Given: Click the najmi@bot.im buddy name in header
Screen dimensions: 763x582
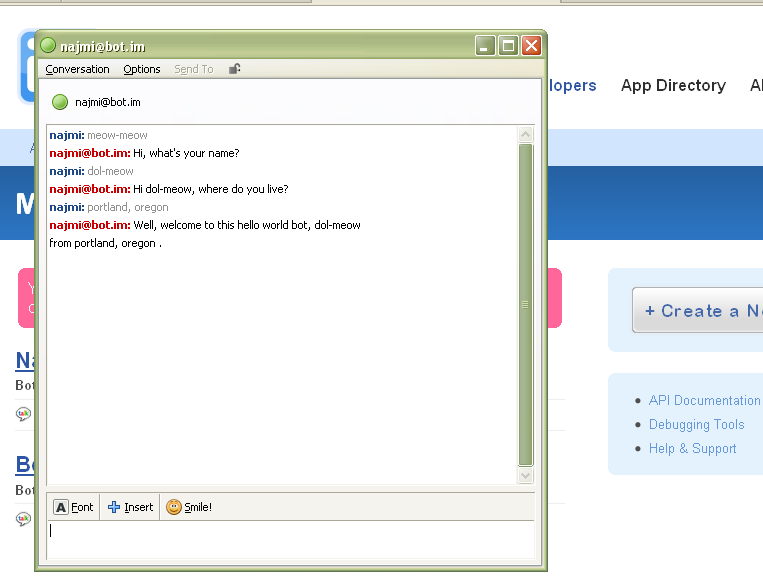Looking at the screenshot, I should (x=108, y=102).
